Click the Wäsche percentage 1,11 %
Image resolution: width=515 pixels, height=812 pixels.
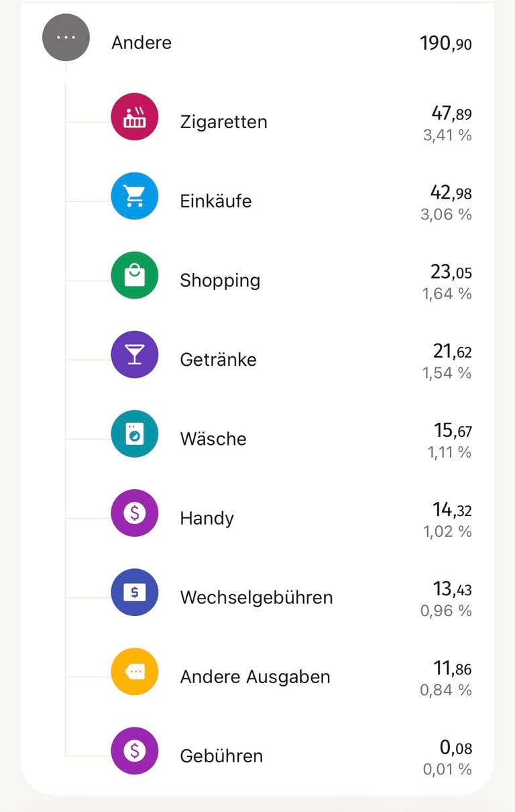[449, 452]
